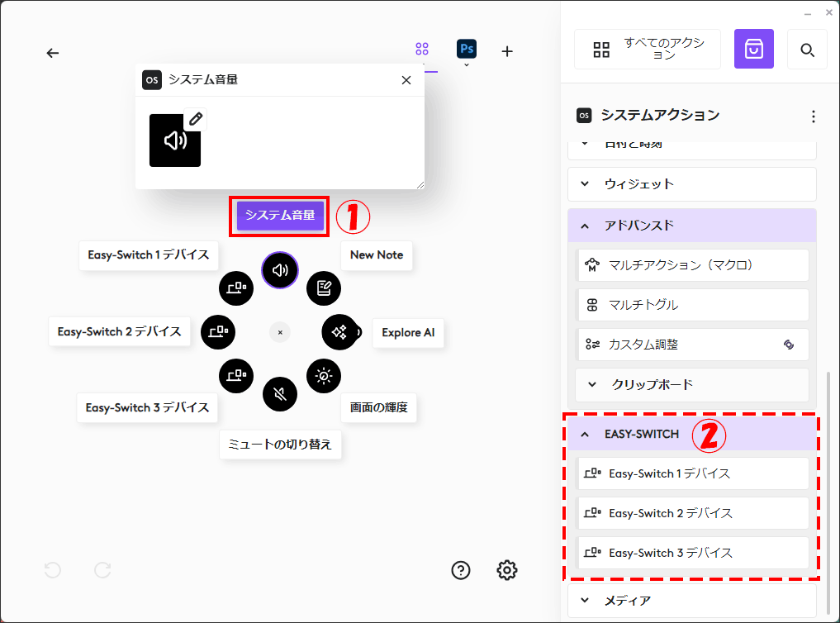Expand the クリップボード section
Viewport: 840px width, 623px height.
(592, 384)
